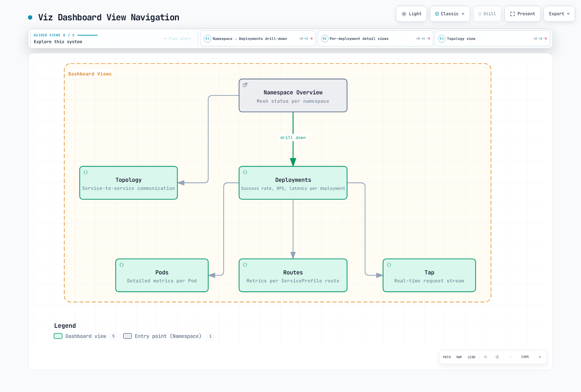Click the step 02 circle badge

click(325, 38)
